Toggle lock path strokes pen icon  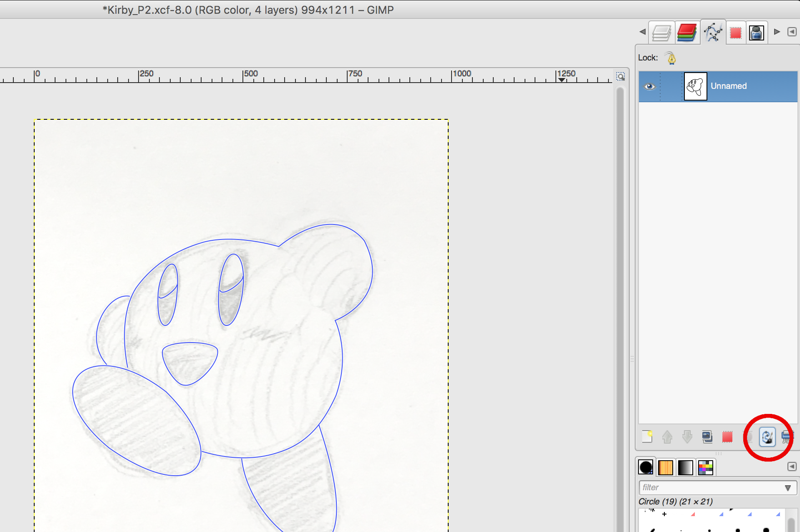point(671,58)
